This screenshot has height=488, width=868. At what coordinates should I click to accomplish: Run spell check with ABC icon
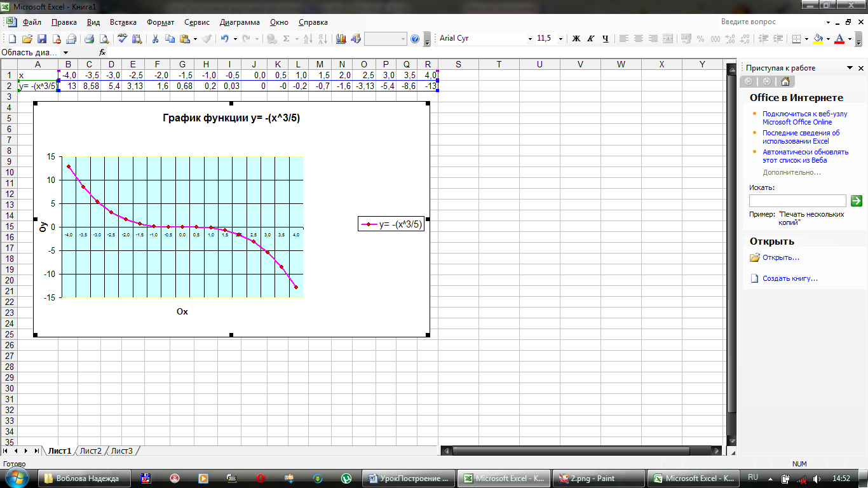coord(123,39)
